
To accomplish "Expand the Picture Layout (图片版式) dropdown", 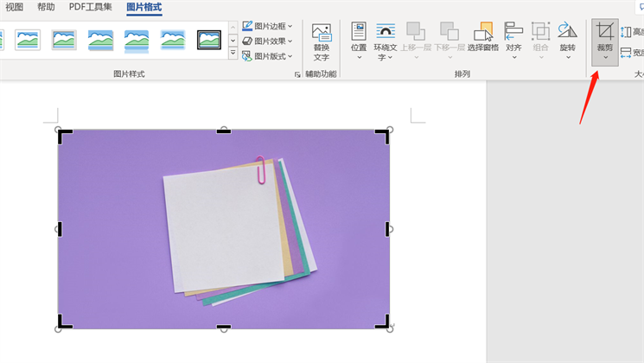I will (x=268, y=55).
